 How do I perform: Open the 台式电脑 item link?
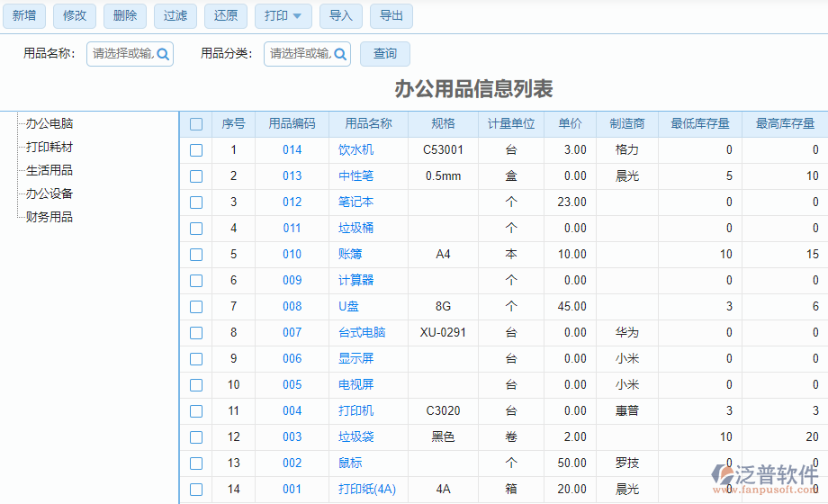tap(362, 333)
